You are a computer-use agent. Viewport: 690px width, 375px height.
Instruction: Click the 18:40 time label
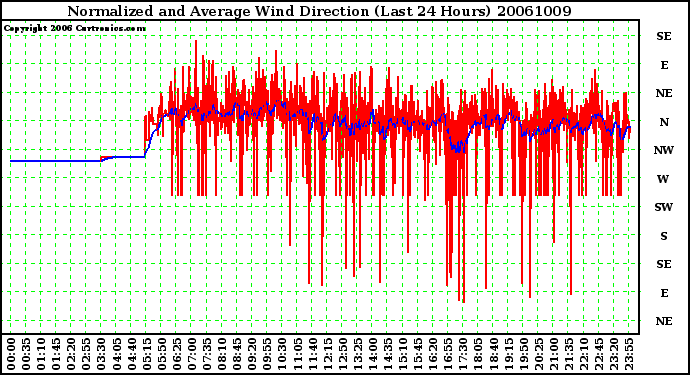click(x=493, y=354)
